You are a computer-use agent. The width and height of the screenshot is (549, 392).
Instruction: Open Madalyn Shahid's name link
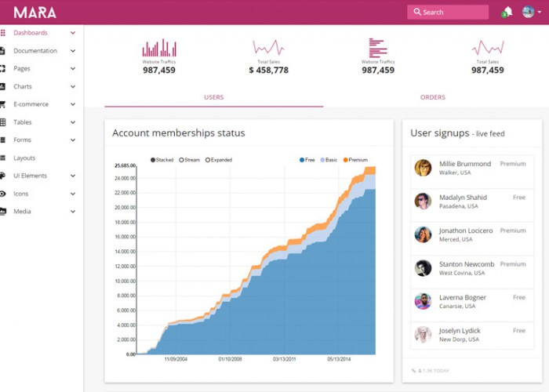pos(463,198)
